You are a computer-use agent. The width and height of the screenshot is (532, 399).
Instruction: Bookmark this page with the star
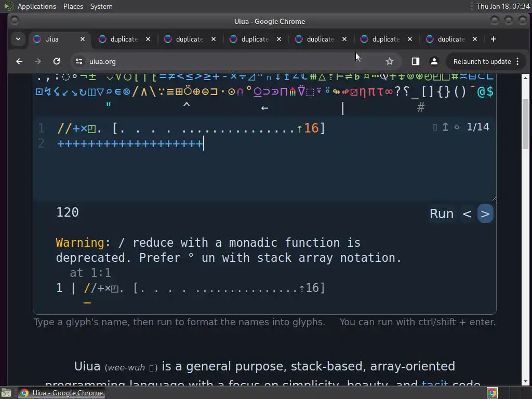pos(390,61)
